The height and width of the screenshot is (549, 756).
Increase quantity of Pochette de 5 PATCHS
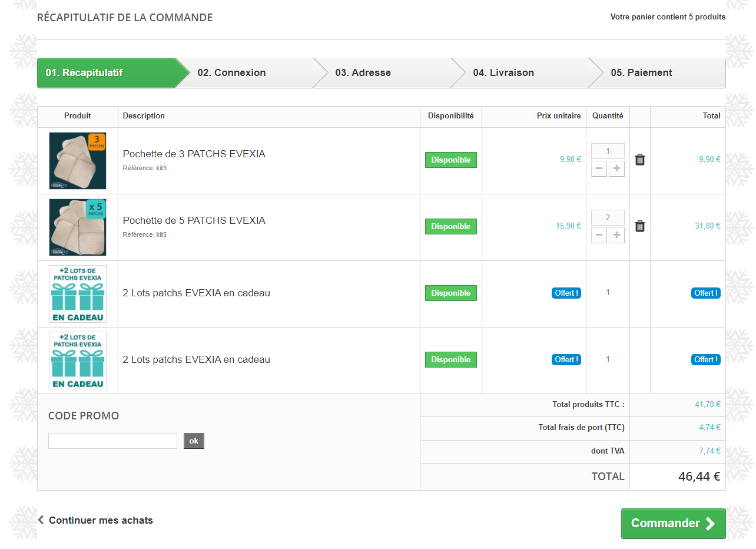(616, 236)
